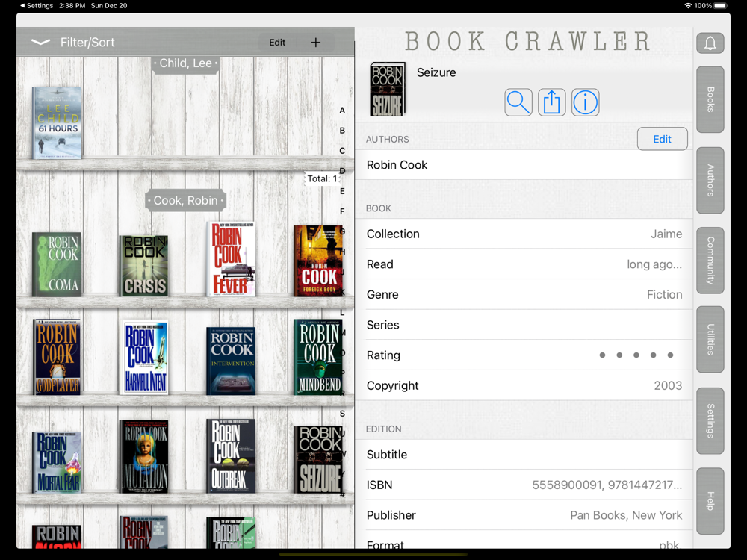Open the Seizure cover on the shelf

coord(318,459)
